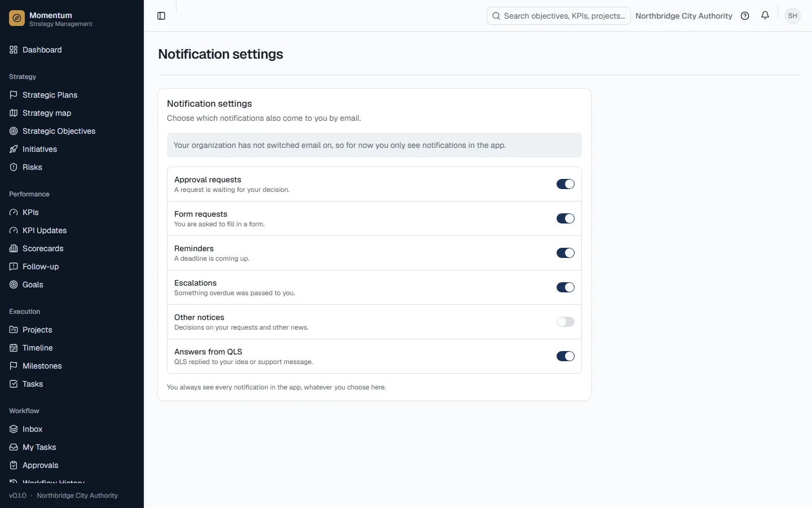
Task: Click the Inbox layers icon
Action: click(x=14, y=429)
